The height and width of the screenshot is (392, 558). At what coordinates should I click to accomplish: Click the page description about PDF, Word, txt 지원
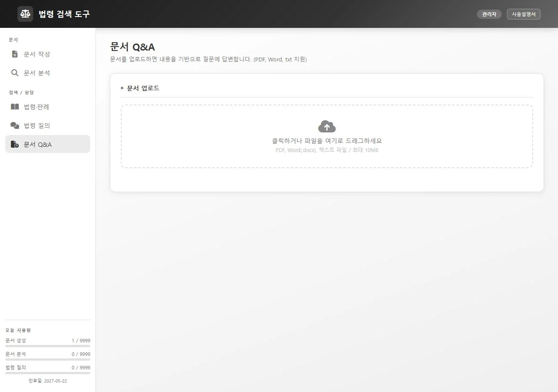pos(208,59)
